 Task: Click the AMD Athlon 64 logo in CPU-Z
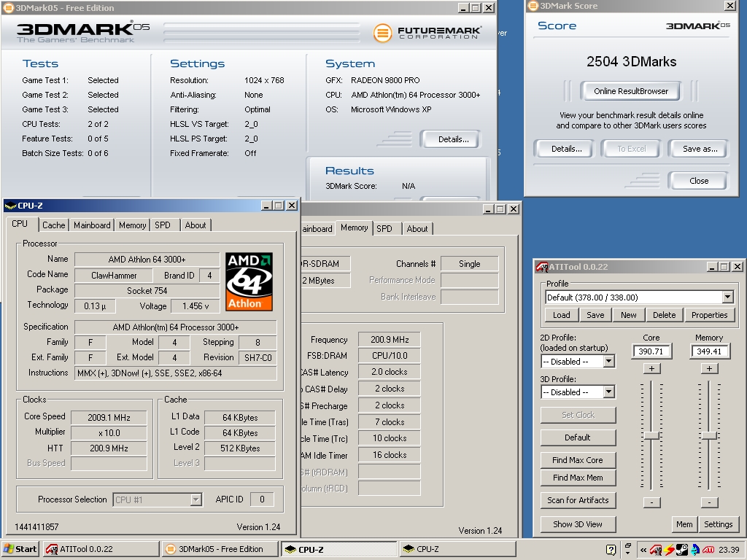(249, 281)
